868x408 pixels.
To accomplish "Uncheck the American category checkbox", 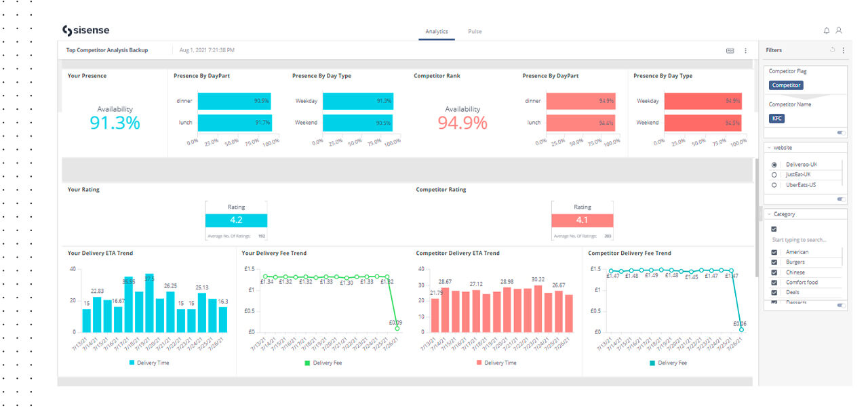I will [x=774, y=252].
